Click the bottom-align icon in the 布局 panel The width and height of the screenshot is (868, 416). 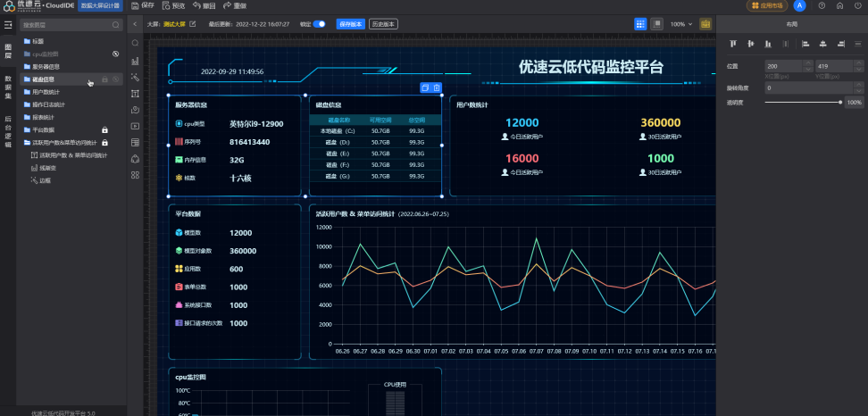(x=768, y=44)
